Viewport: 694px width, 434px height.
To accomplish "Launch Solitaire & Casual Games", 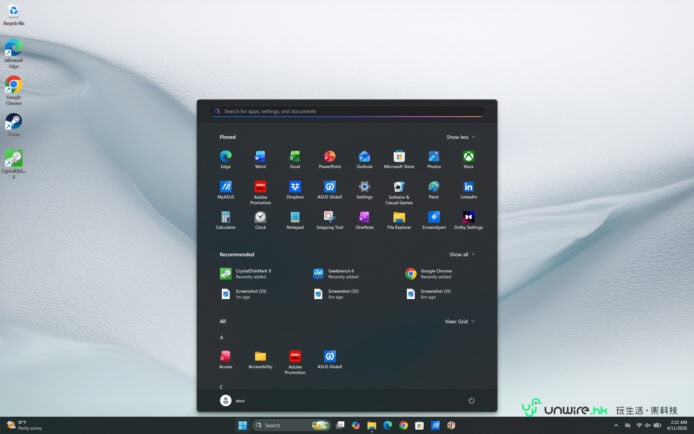I will pyautogui.click(x=399, y=192).
